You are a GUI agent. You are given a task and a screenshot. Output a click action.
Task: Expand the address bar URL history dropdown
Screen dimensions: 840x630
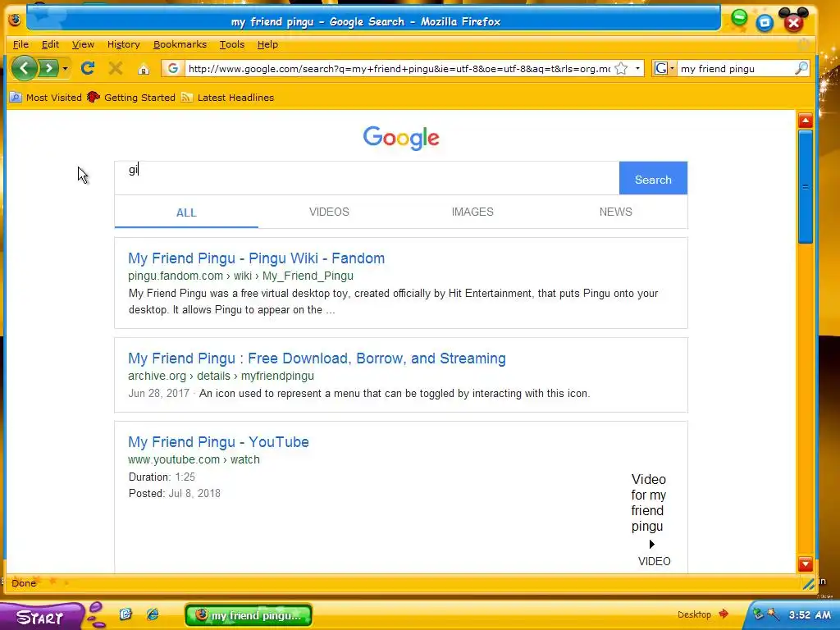click(x=637, y=69)
